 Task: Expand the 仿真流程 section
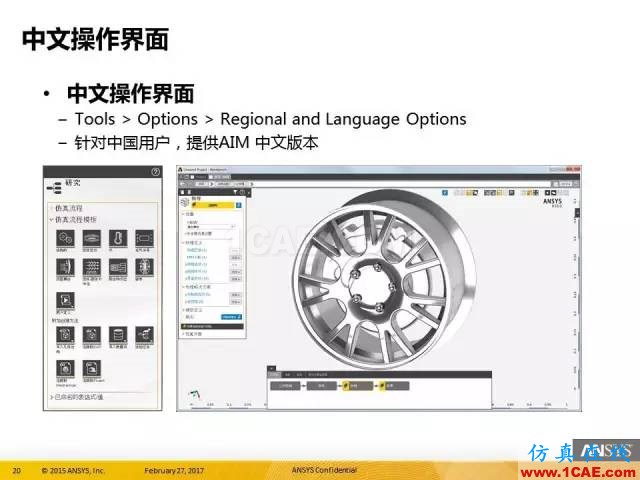pos(51,208)
